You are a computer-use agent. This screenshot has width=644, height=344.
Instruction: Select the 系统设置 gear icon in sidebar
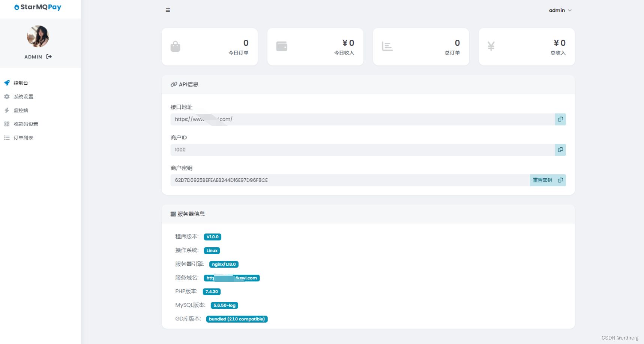click(7, 96)
